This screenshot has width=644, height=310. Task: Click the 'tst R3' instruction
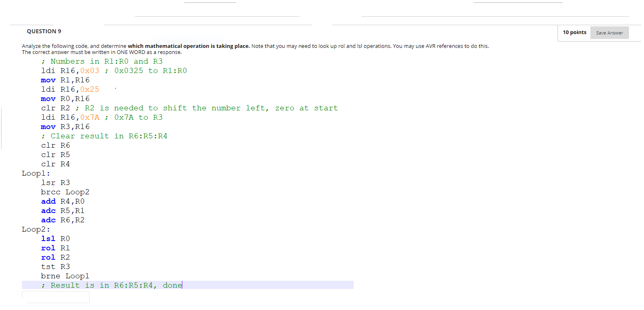55,267
